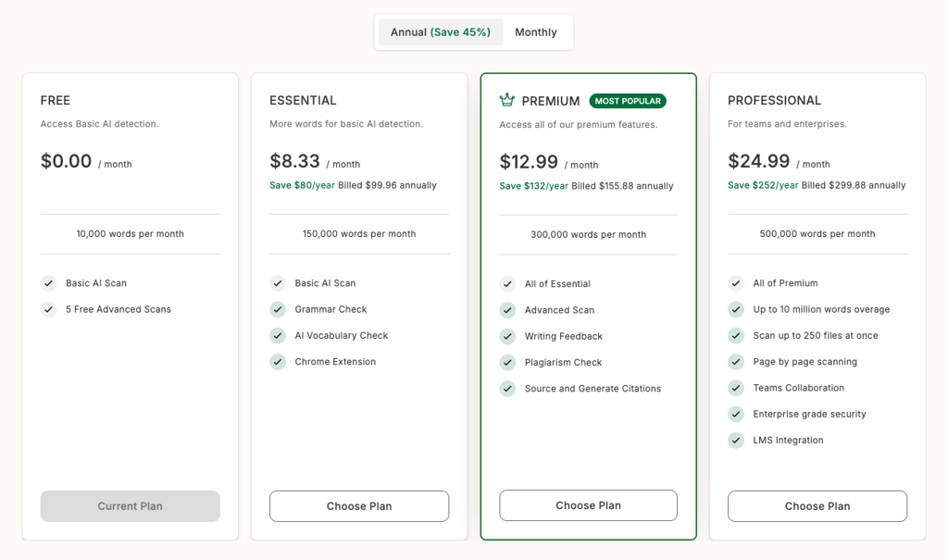The image size is (948, 560).
Task: Click the PREMIUM plan title
Action: [x=551, y=101]
